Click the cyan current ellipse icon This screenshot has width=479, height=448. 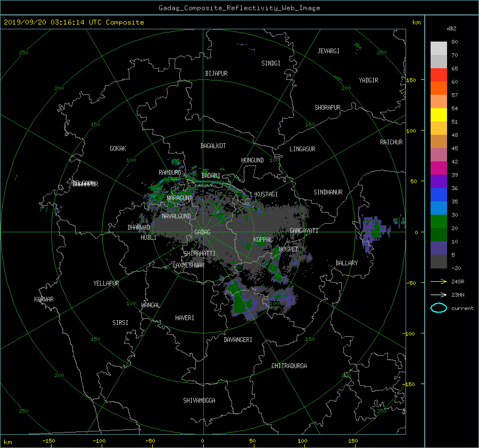(439, 308)
